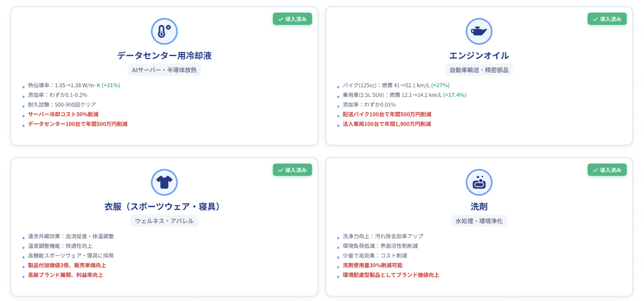Viewport: 644px width, 301px height.
Task: Click the thermometer icon for データセンター用冷却液
Action: click(164, 31)
